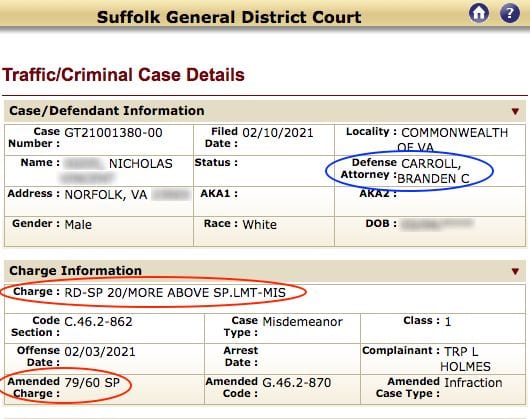Click the Traffic/Criminal Case Details heading
This screenshot has height=419, width=530.
pos(123,75)
